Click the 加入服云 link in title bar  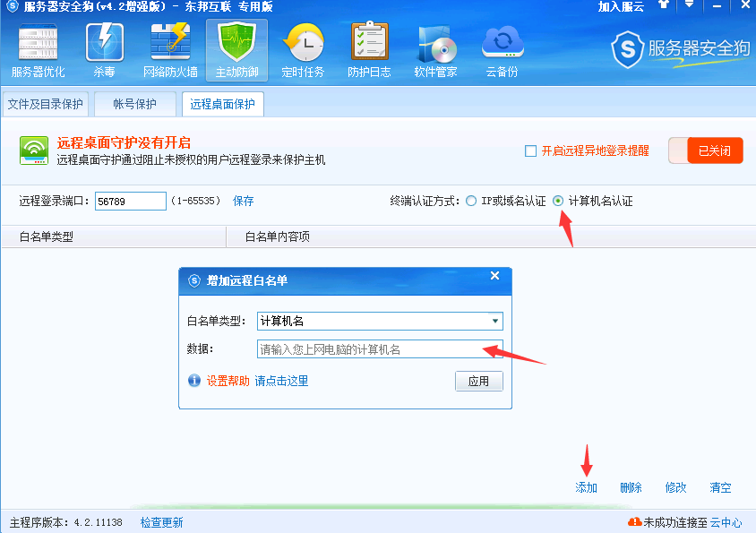(x=621, y=6)
